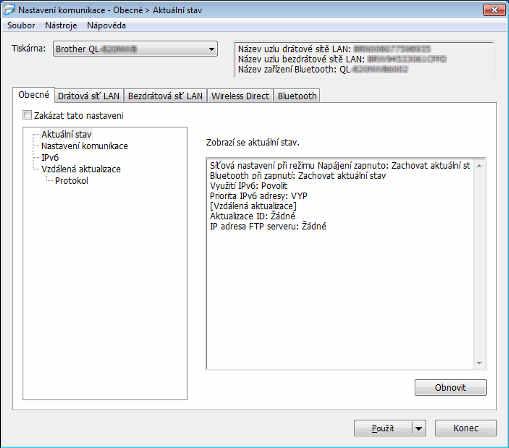The image size is (509, 448).
Task: Select Aktuální stav in the tree
Action: pyautogui.click(x=66, y=134)
